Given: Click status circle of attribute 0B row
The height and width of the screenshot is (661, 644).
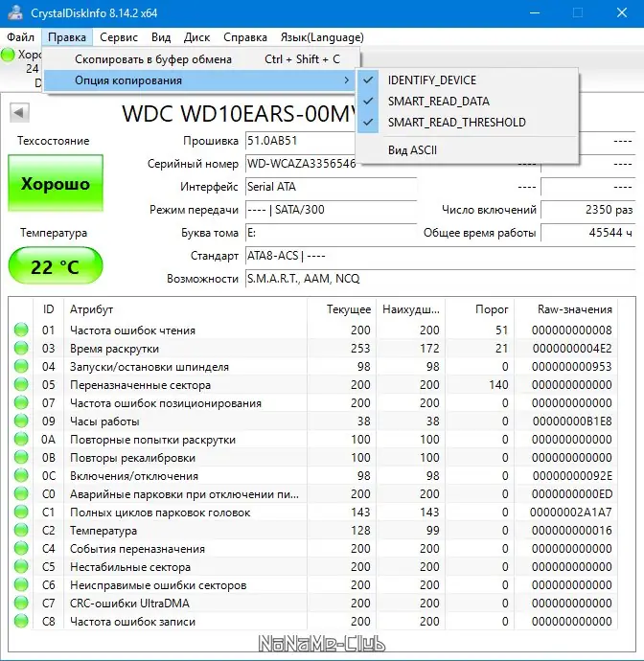Looking at the screenshot, I should (21, 457).
